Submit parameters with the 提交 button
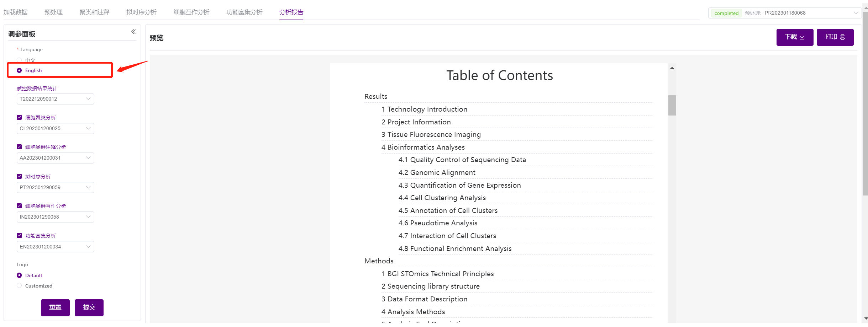This screenshot has width=868, height=327. pyautogui.click(x=89, y=307)
